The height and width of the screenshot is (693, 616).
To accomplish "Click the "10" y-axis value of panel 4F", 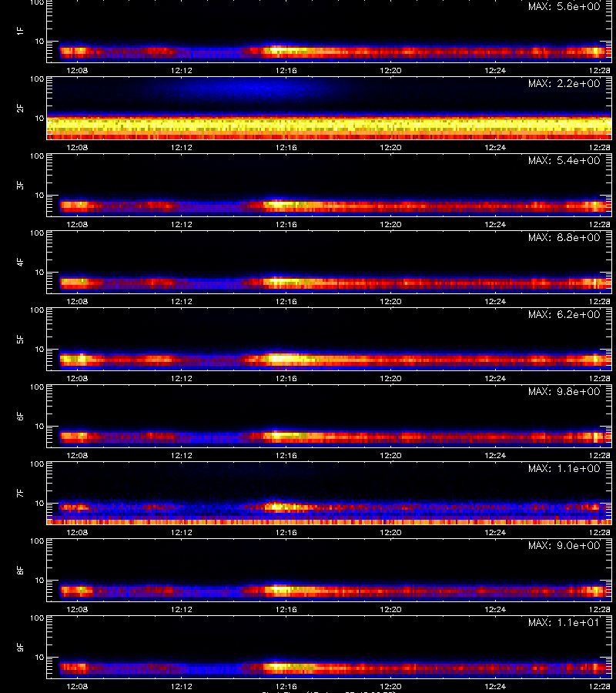I will (x=39, y=273).
